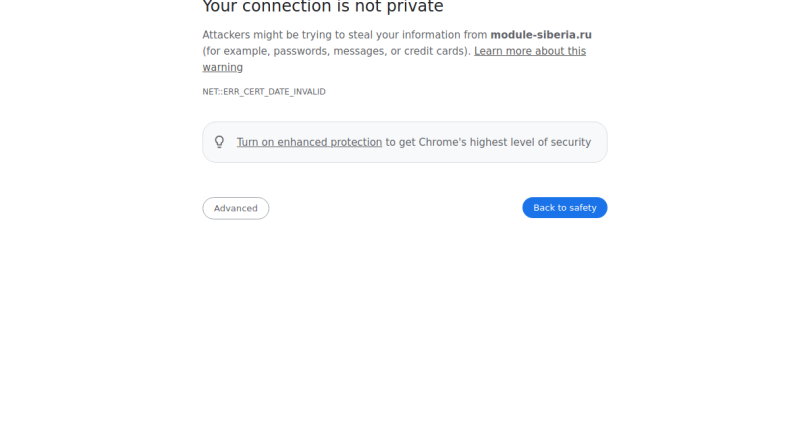The height and width of the screenshot is (424, 810).
Task: Click the Advanced button
Action: coord(235,208)
